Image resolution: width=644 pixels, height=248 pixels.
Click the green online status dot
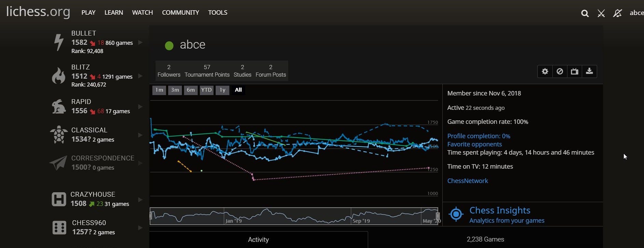[169, 45]
